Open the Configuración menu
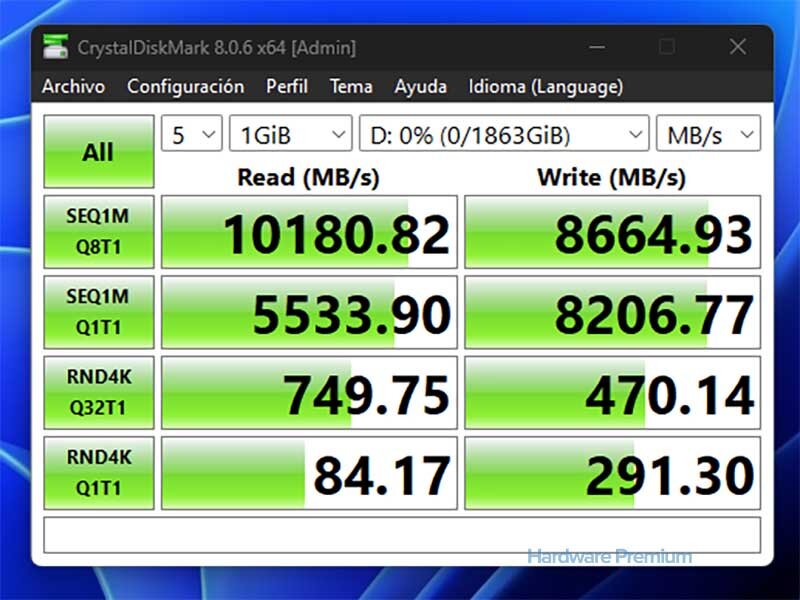The image size is (800, 600). (186, 86)
